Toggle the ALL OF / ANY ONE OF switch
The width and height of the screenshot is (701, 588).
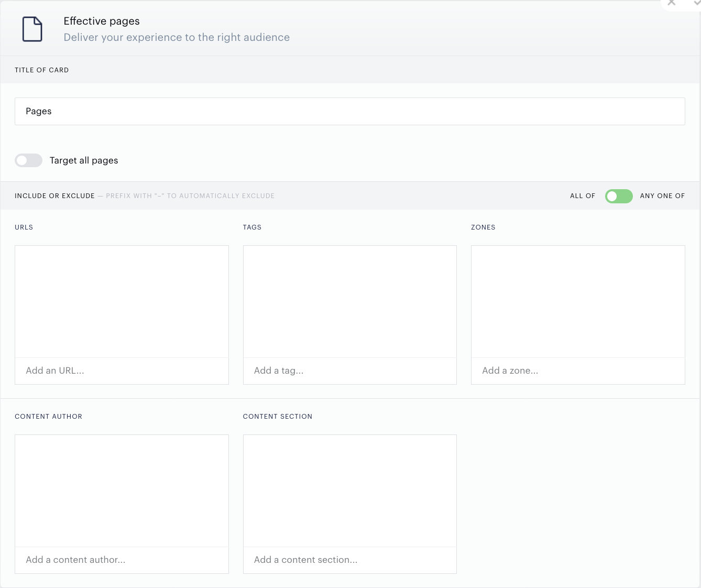coord(619,196)
